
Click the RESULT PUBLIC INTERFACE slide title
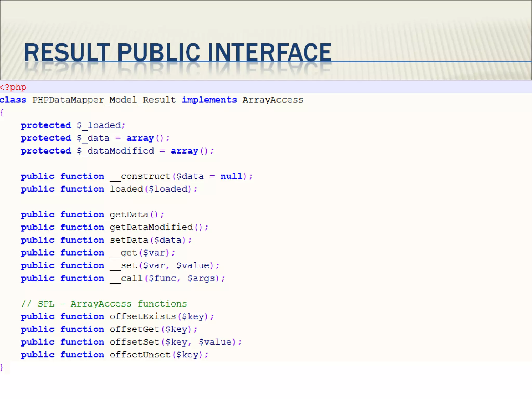[178, 52]
